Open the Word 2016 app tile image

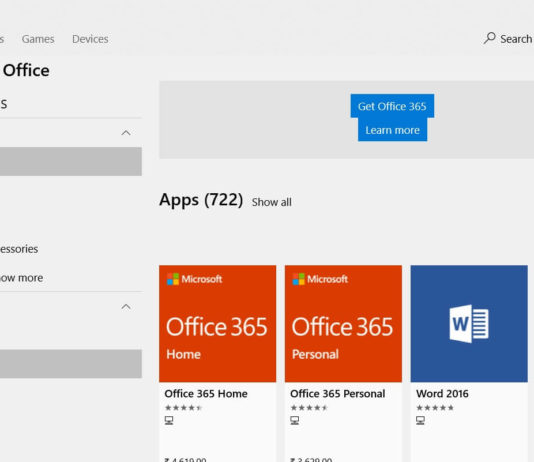pyautogui.click(x=469, y=323)
